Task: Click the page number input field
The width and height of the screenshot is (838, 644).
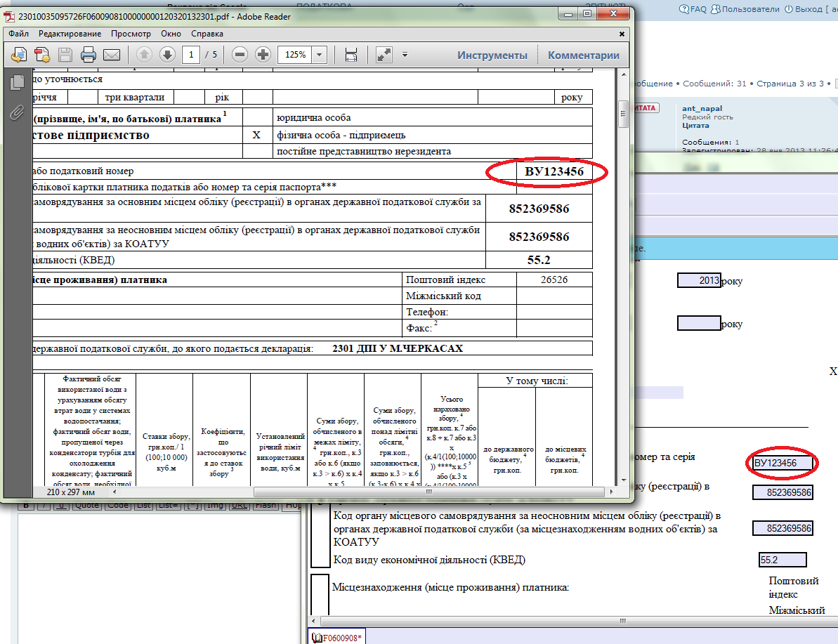Action: (x=190, y=55)
